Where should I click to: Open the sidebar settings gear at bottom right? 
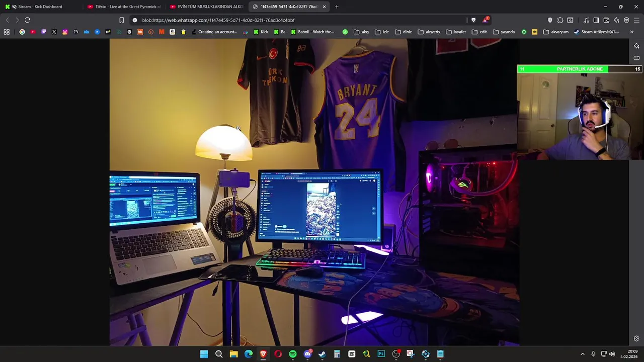636,338
